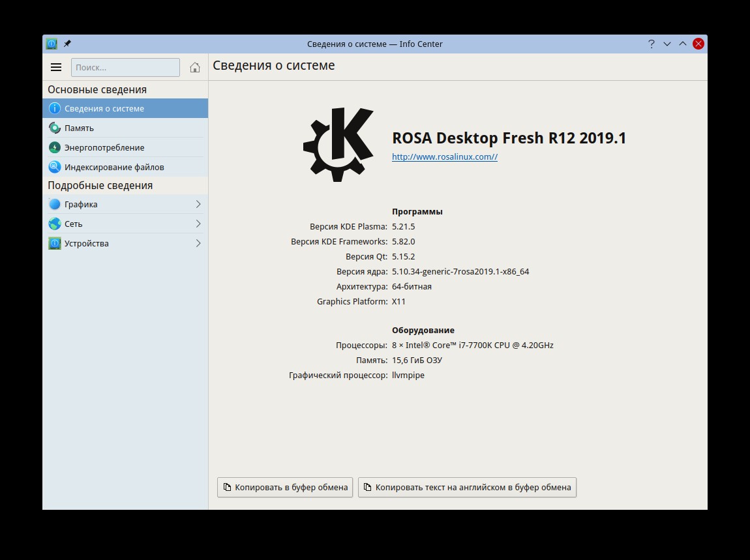Select Сведения о системе in sidebar
Image resolution: width=750 pixels, height=560 pixels.
click(x=104, y=109)
